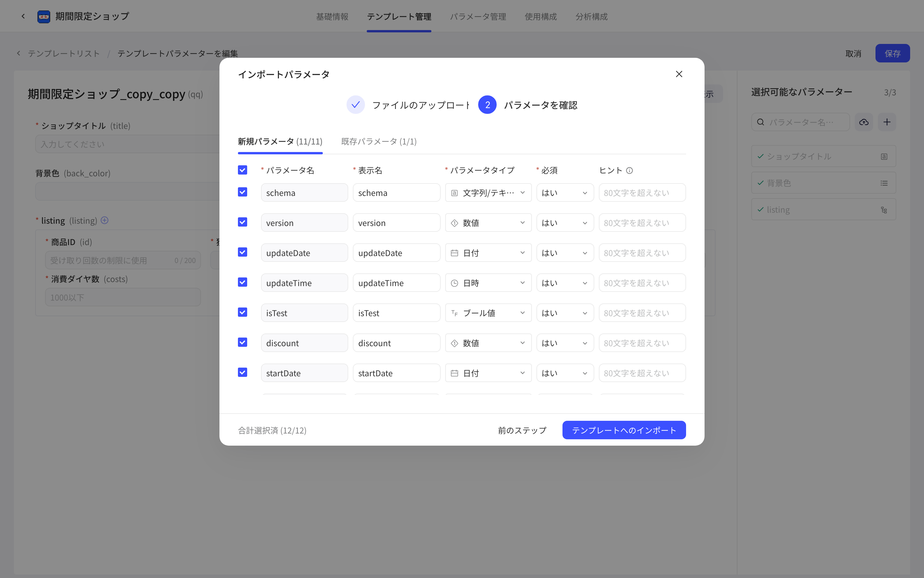Click the breadcrumb back chevron near テンプレートリスト
924x578 pixels.
coord(18,53)
